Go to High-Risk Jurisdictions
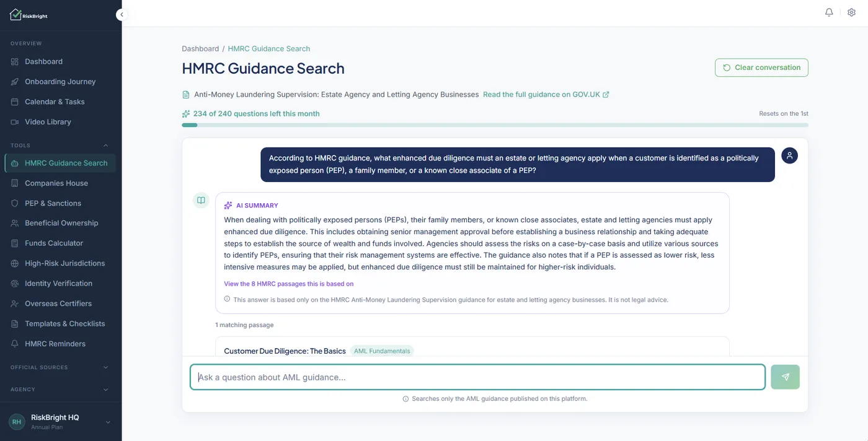The image size is (868, 441). coord(60,263)
